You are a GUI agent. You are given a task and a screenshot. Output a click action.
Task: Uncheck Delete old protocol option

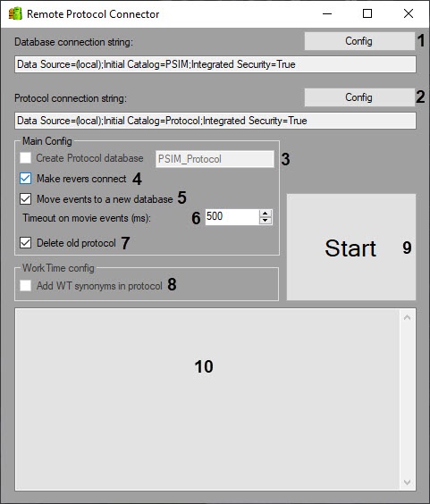point(25,243)
